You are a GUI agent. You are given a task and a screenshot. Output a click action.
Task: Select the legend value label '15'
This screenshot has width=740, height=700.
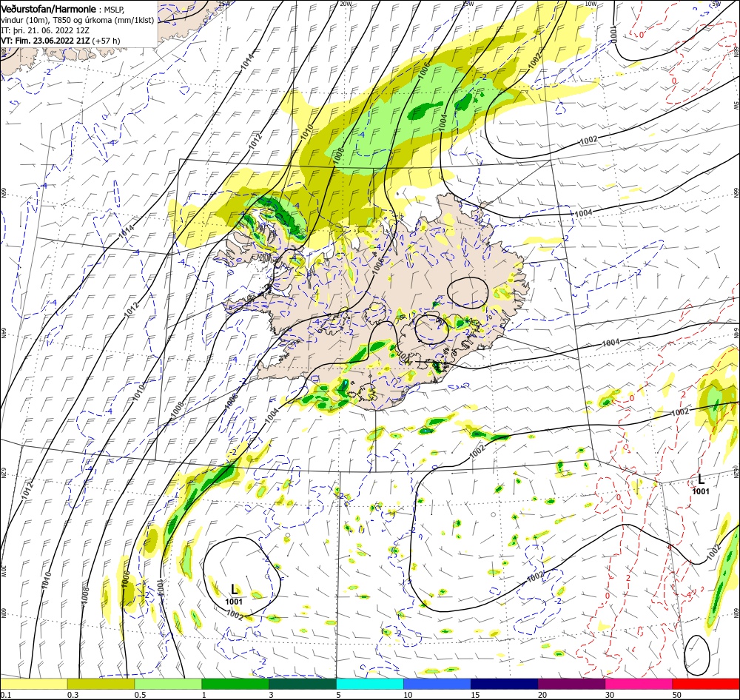pos(475,695)
